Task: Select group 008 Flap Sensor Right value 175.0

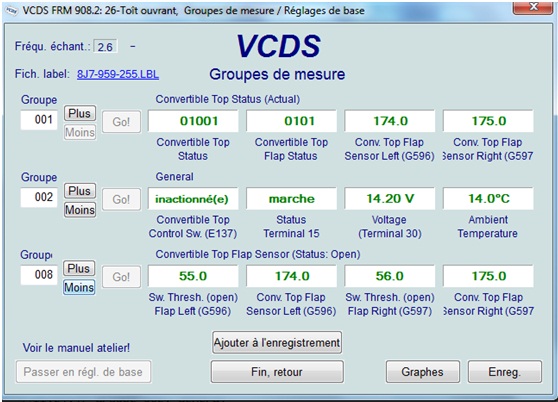Action: [x=488, y=276]
